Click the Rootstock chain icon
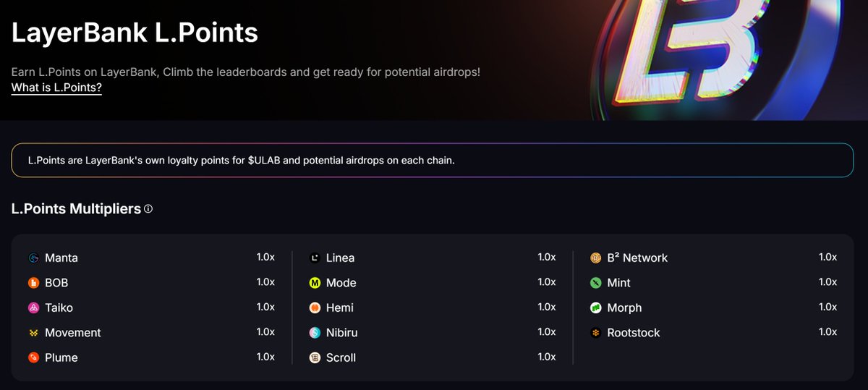This screenshot has height=390, width=868. (x=595, y=333)
